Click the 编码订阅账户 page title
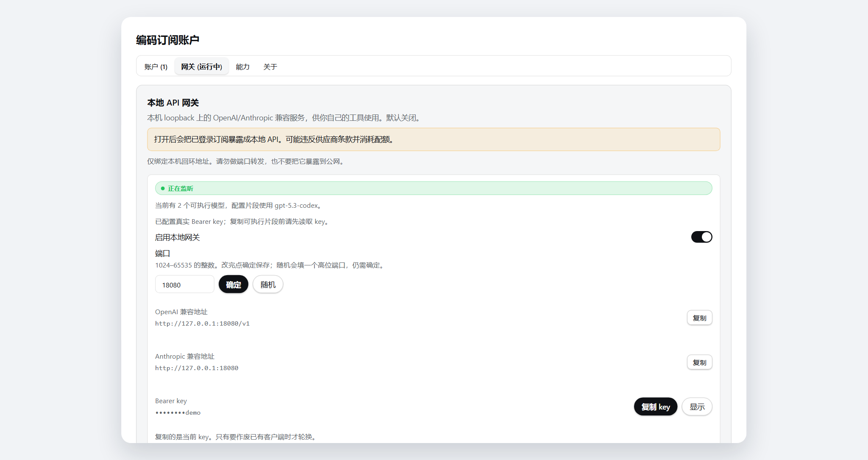 pyautogui.click(x=168, y=40)
